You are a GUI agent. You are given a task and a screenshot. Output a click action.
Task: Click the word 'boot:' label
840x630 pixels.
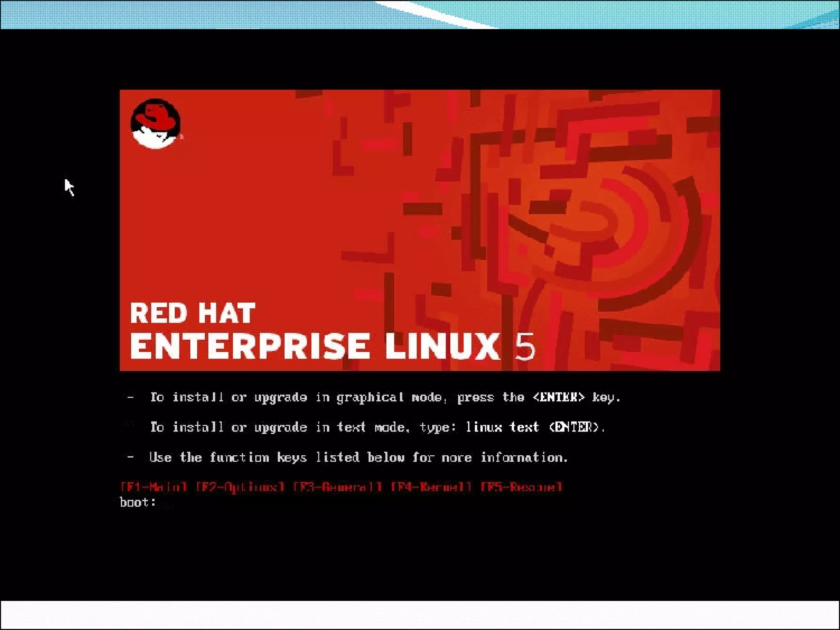138,502
